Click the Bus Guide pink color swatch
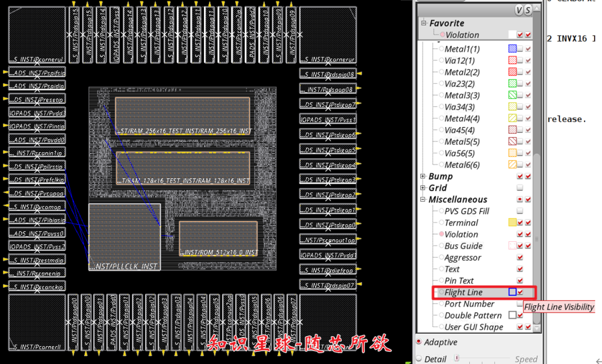602x364 pixels. (513, 246)
